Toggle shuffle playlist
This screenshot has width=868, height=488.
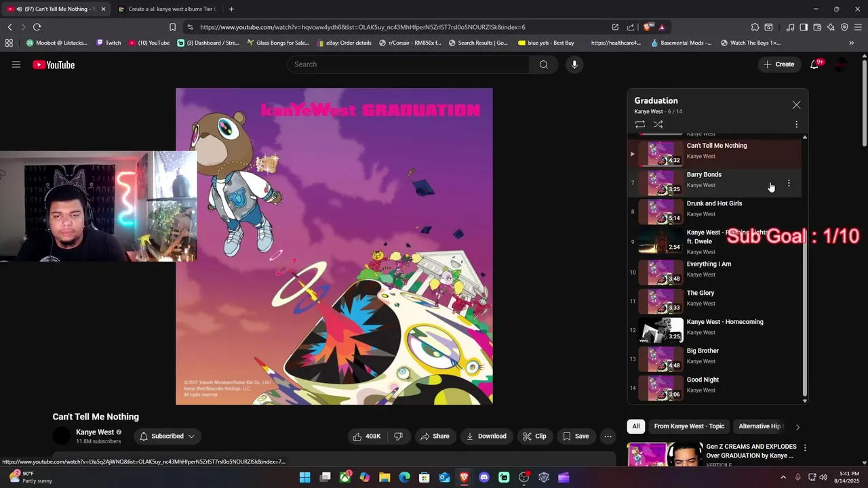pyautogui.click(x=658, y=125)
